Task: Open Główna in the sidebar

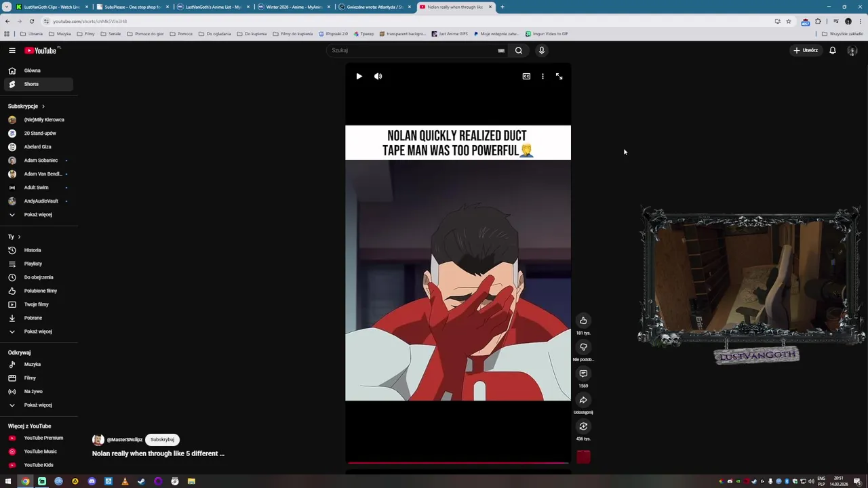Action: click(x=38, y=70)
